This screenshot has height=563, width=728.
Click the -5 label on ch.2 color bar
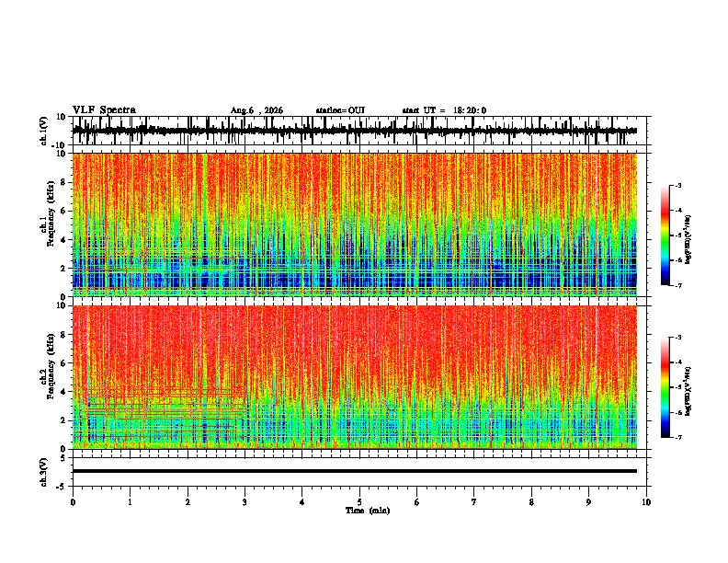(x=677, y=387)
